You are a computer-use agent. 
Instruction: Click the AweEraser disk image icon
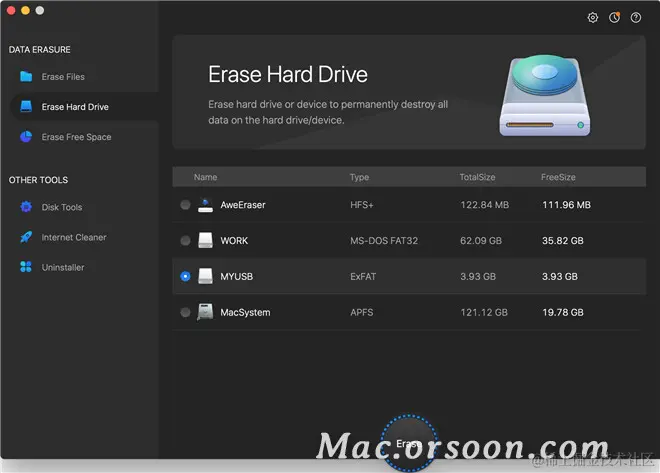205,205
